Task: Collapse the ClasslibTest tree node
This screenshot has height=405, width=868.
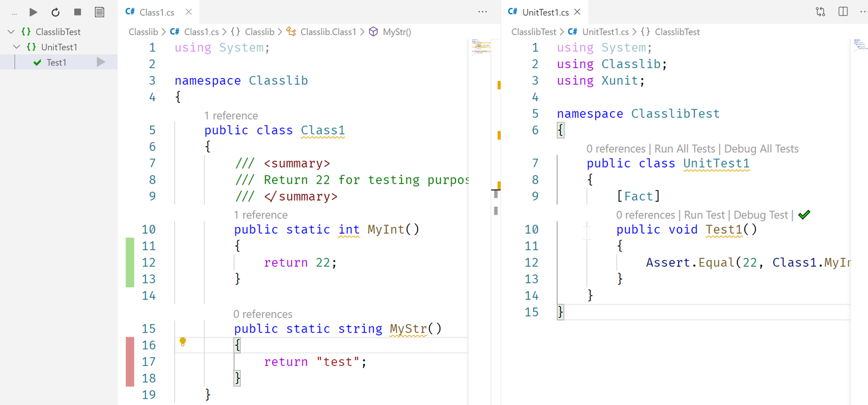Action: coord(10,31)
